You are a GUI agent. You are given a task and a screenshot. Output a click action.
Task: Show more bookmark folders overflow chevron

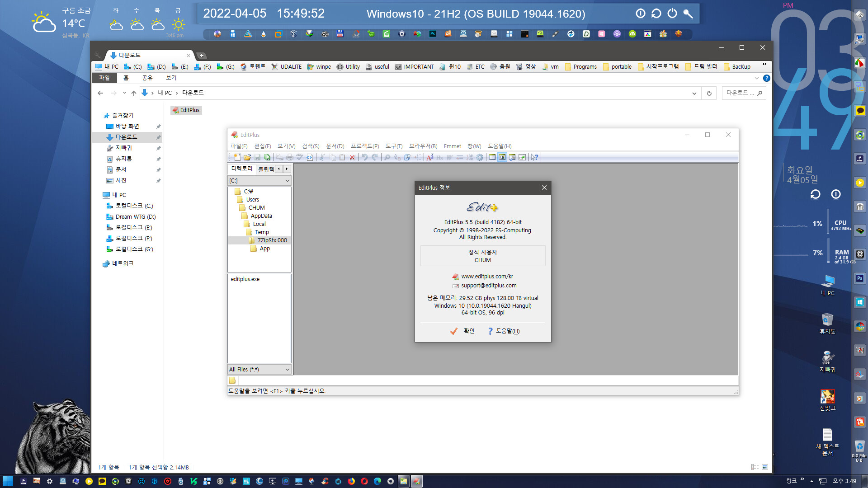764,64
